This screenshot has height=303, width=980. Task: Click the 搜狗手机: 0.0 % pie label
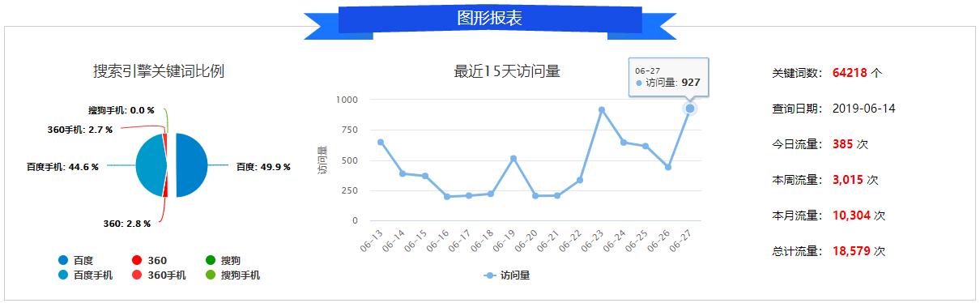pos(121,110)
